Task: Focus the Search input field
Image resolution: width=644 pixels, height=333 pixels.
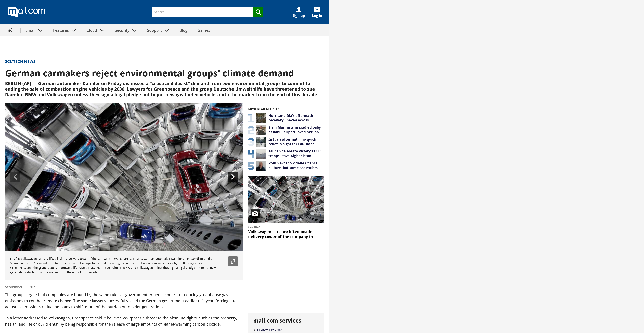Action: click(202, 12)
